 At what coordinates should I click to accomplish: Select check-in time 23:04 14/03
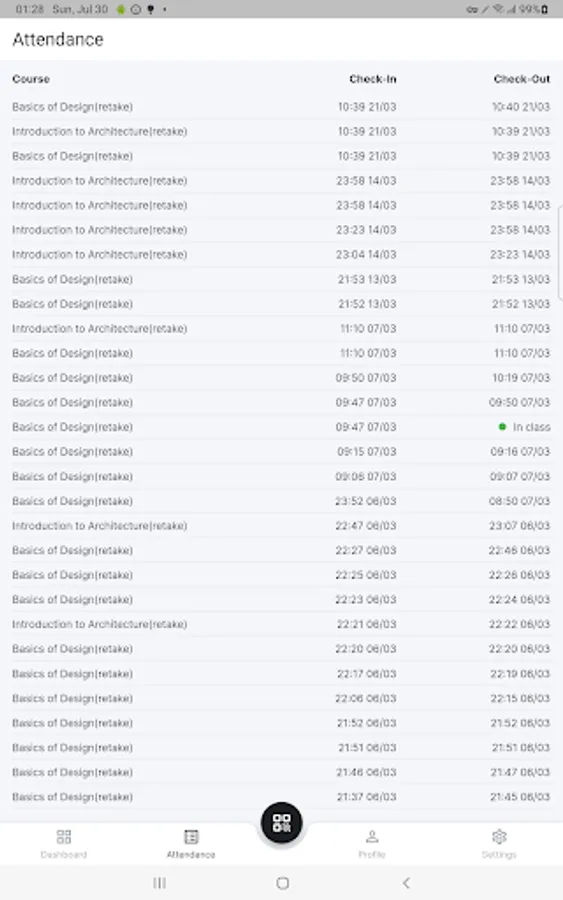click(x=366, y=255)
